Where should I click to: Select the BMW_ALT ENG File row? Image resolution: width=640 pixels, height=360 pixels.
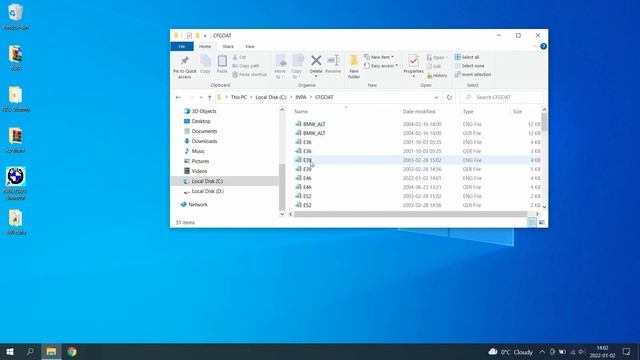pos(417,124)
